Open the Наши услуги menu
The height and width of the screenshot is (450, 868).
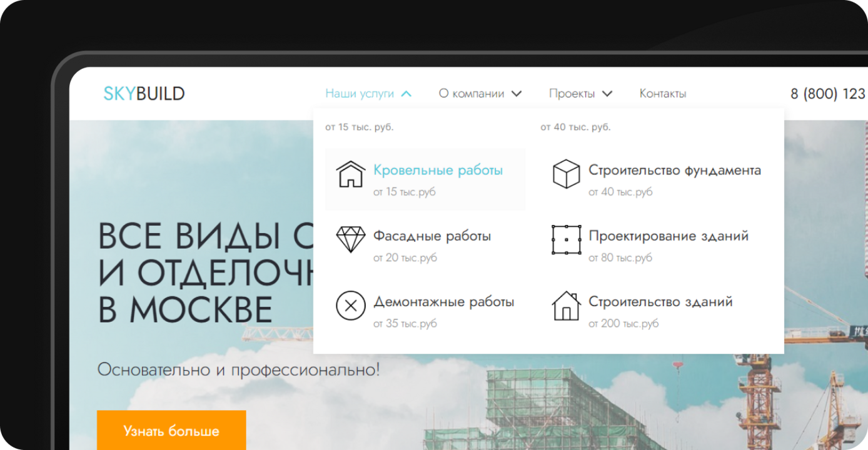tap(360, 94)
